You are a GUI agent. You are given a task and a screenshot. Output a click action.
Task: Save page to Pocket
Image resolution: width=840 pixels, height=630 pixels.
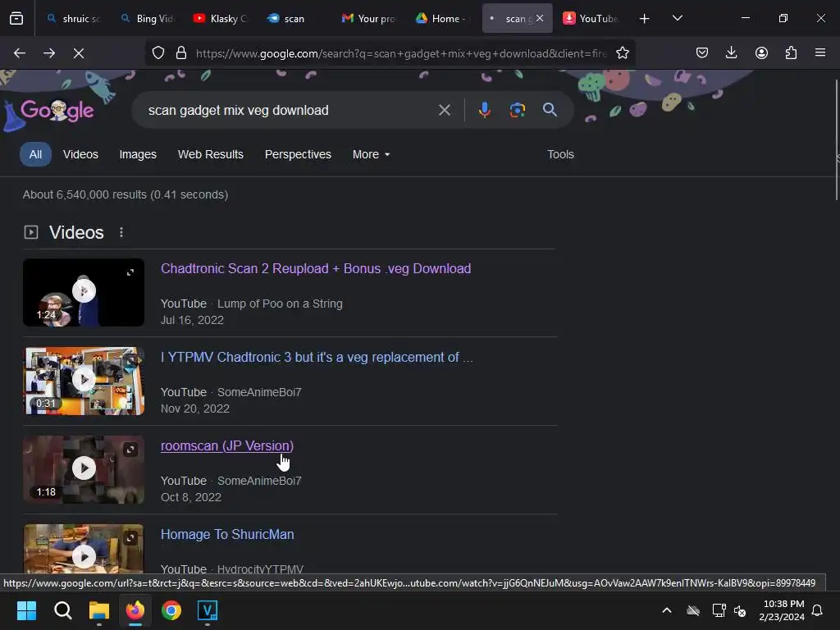702,52
